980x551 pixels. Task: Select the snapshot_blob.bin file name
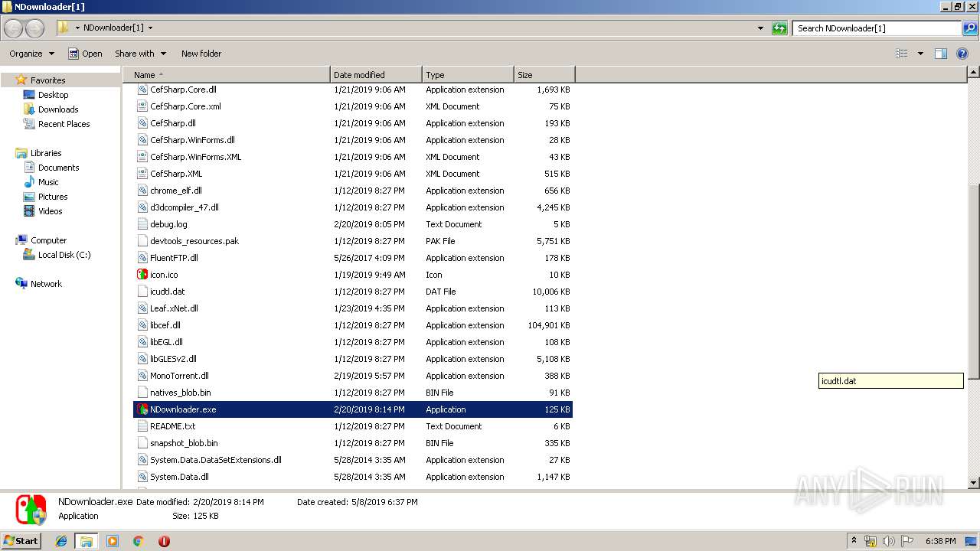(x=184, y=443)
